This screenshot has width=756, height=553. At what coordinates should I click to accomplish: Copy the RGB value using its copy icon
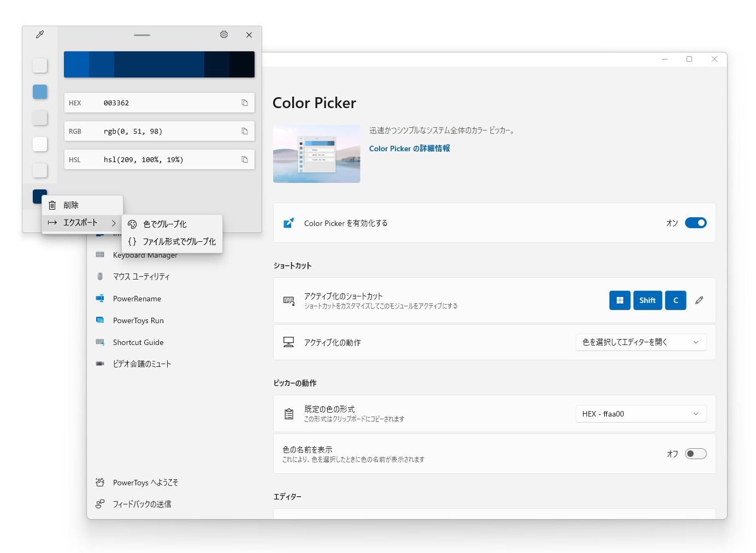(244, 131)
